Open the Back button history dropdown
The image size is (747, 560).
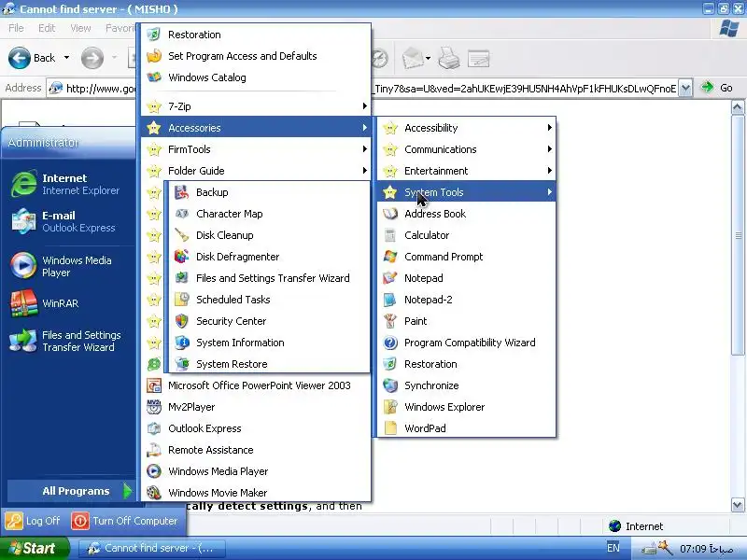coord(66,58)
